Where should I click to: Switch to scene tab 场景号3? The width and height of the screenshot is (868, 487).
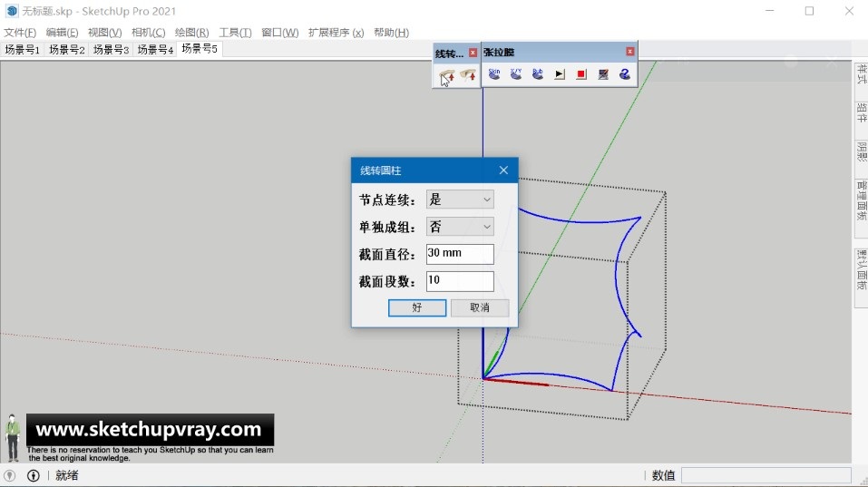(x=111, y=50)
